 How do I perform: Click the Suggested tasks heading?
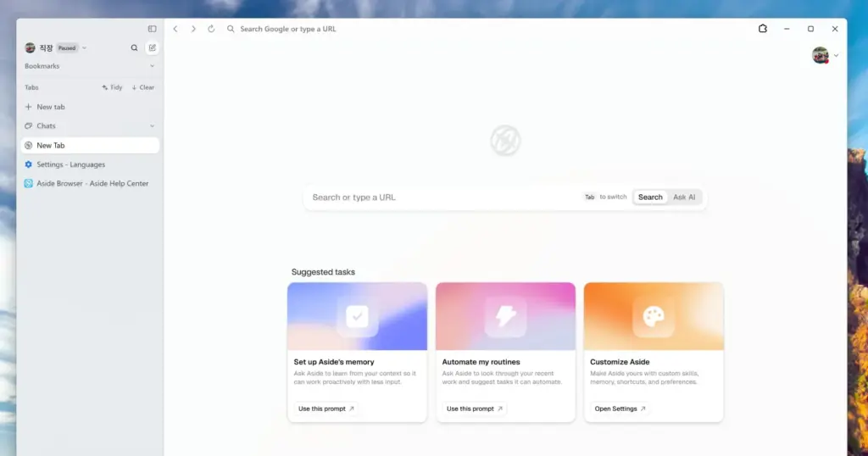(x=323, y=272)
